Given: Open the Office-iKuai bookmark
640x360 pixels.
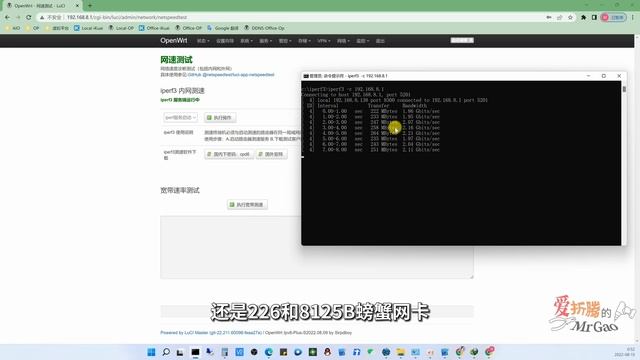Looking at the screenshot, I should pyautogui.click(x=154, y=28).
